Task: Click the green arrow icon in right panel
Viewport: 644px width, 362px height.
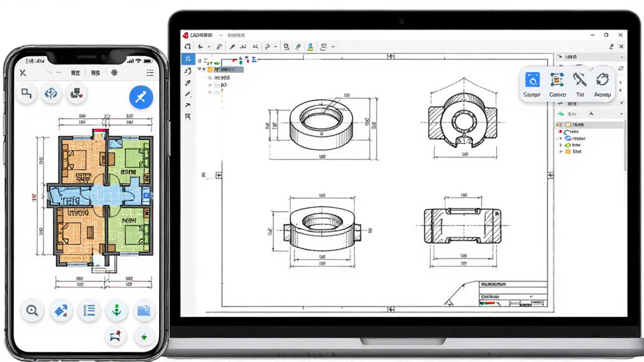Action: click(x=560, y=114)
